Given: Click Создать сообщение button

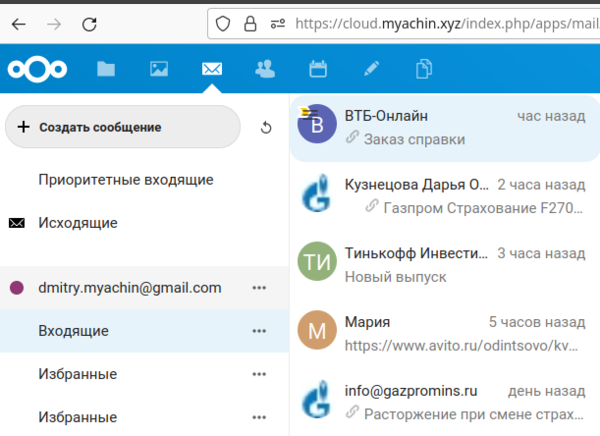Looking at the screenshot, I should (122, 128).
